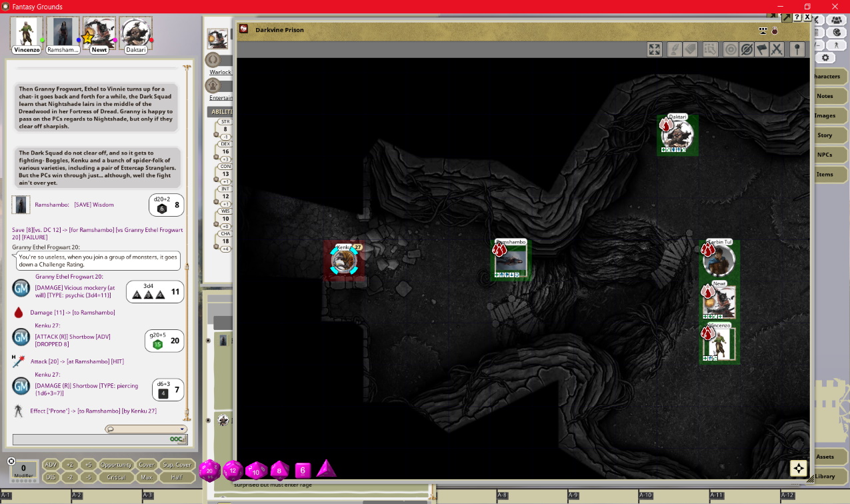
Task: Select the eraser tool on map toolbar
Action: (690, 49)
